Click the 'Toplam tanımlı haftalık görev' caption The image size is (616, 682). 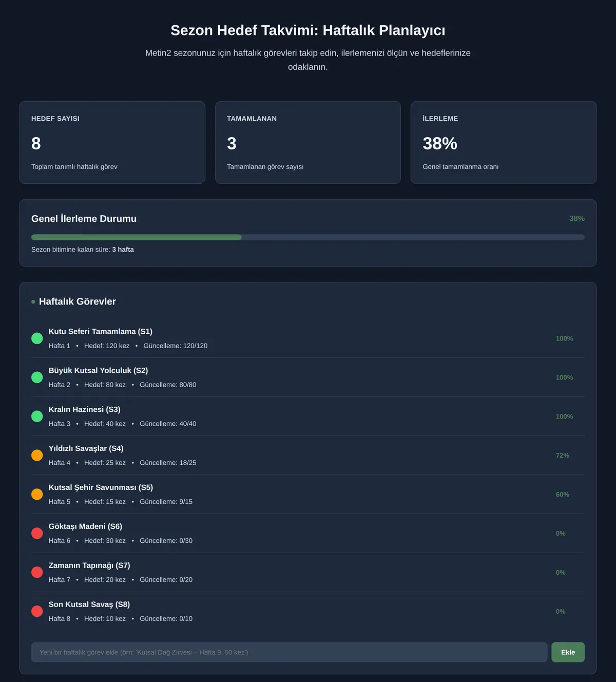pos(74,167)
